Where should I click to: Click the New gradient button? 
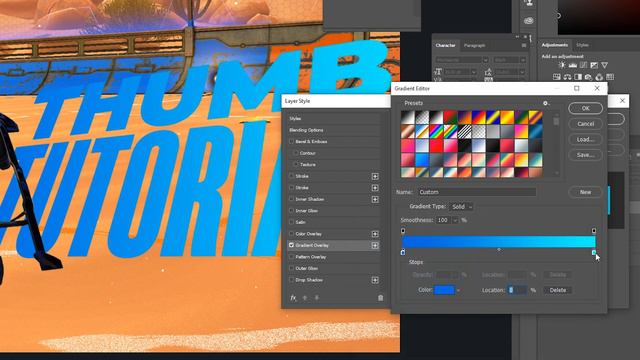click(585, 192)
